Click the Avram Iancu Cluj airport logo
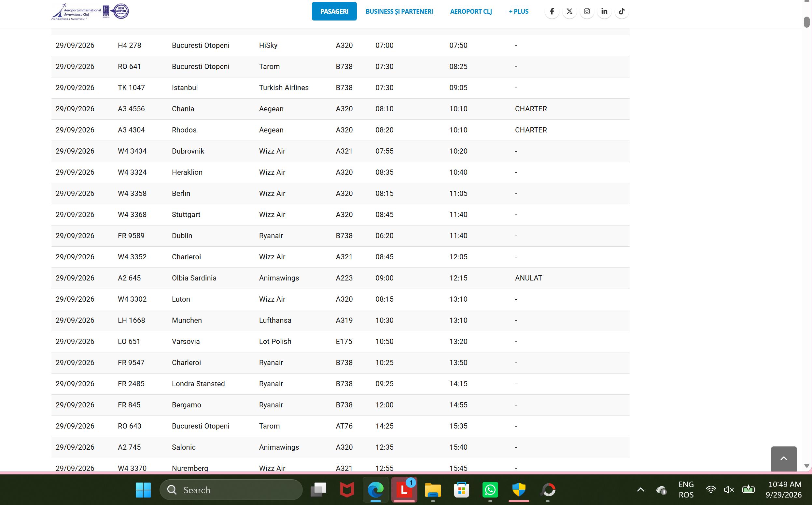812x505 pixels. [76, 12]
